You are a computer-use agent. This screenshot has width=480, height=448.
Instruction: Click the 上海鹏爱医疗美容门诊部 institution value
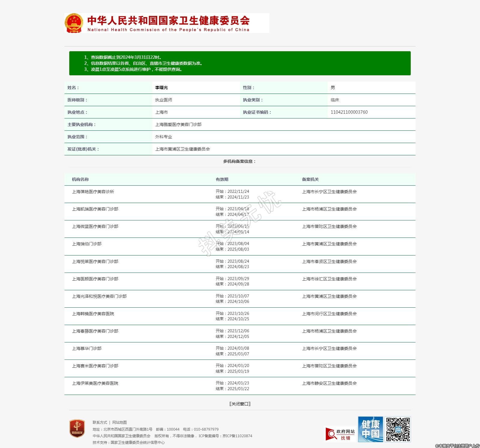pyautogui.click(x=178, y=124)
